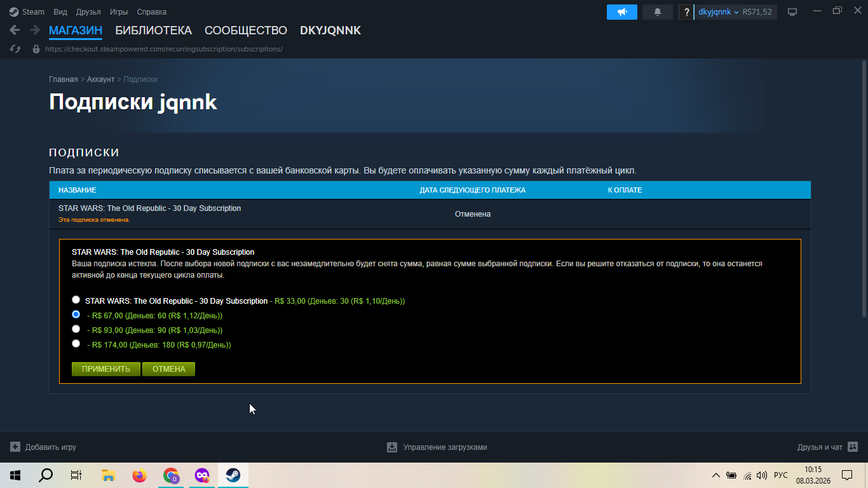Open the Вид menu
Image resolution: width=868 pixels, height=488 pixels.
click(60, 11)
